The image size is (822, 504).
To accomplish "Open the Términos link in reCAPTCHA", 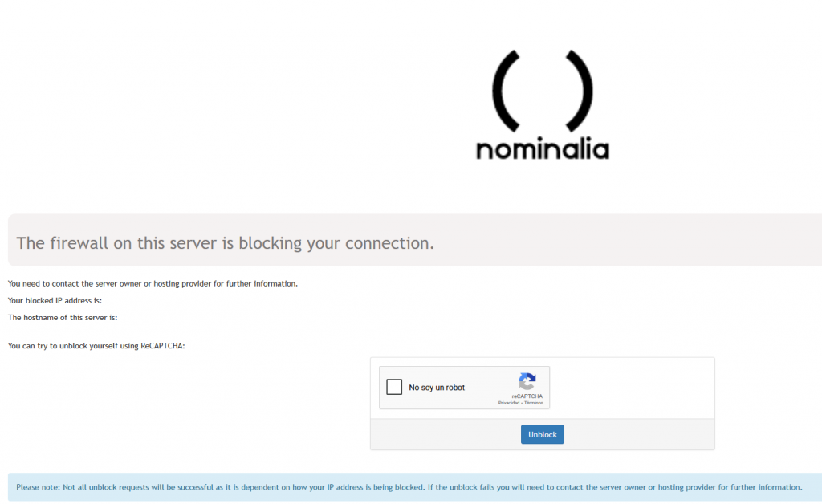I will pos(534,403).
